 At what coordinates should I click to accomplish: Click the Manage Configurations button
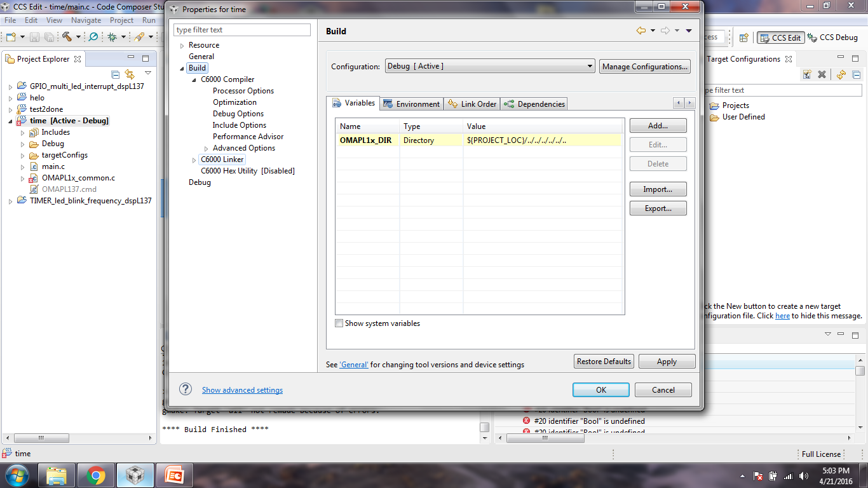pos(644,66)
